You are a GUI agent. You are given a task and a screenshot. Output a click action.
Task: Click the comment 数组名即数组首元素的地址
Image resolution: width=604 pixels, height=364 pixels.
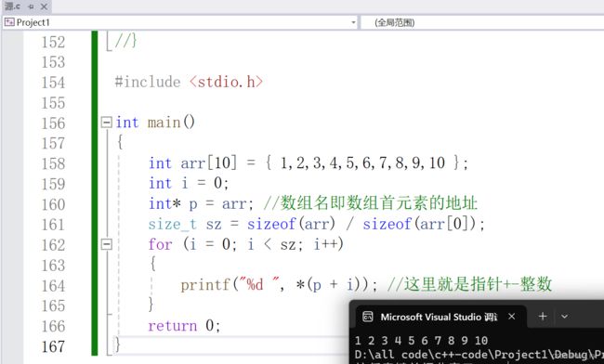(371, 203)
